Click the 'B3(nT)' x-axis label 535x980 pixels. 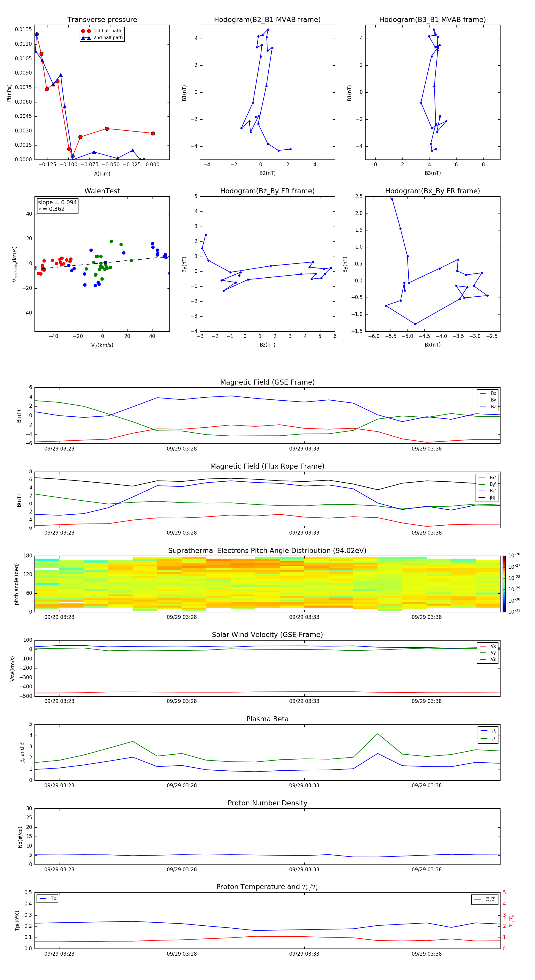(x=432, y=173)
